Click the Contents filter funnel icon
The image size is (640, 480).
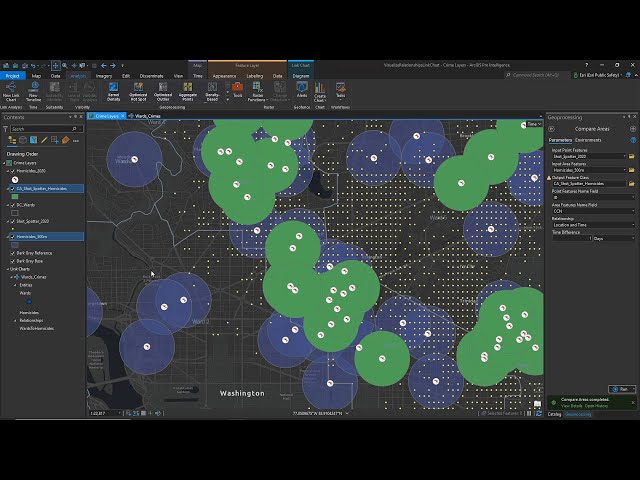[x=5, y=129]
